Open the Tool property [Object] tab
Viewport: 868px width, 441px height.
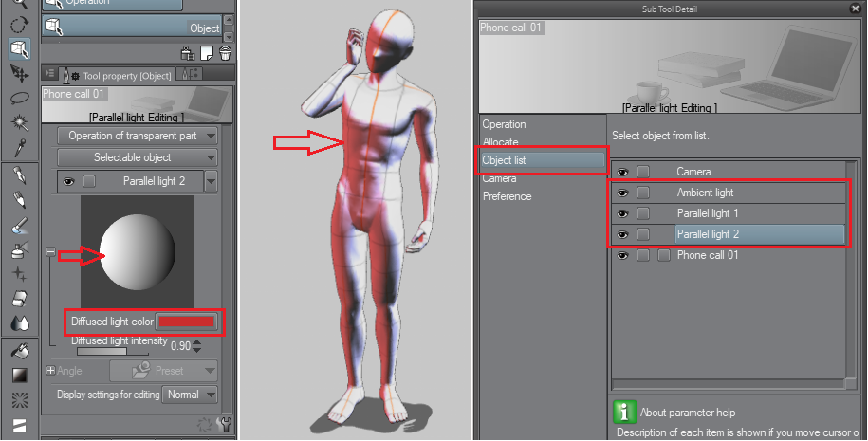click(x=117, y=75)
